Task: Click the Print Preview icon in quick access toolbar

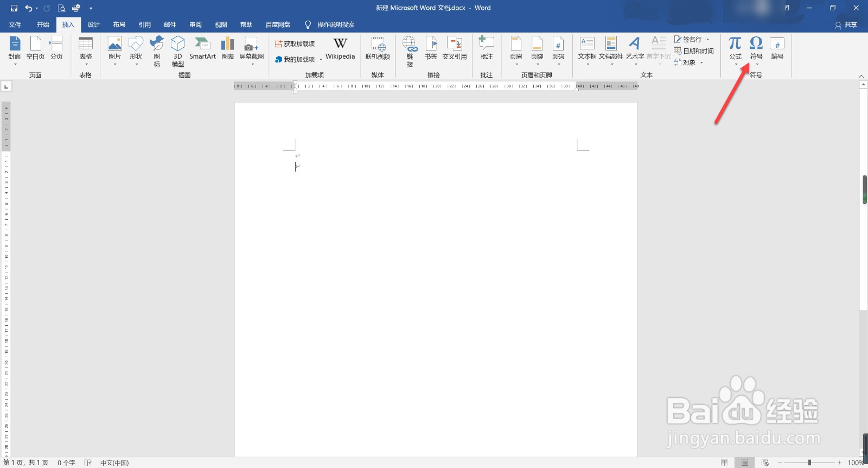Action: point(61,8)
